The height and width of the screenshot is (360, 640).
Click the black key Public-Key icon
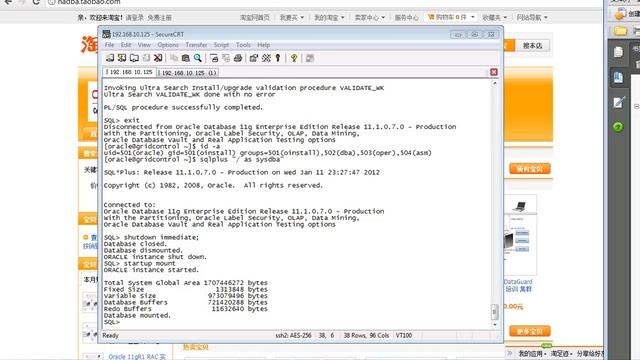coord(278,58)
